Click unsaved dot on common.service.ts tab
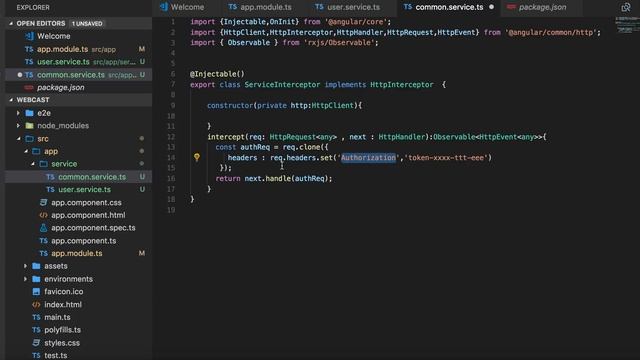Screen dimensions: 640x360 pyautogui.click(x=491, y=7)
